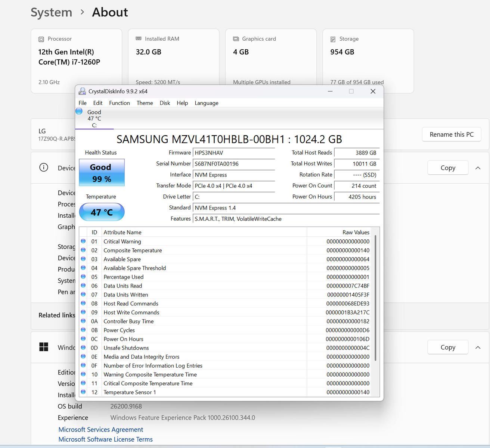Click the status orb for Critical Composite Temperature Time
Image resolution: width=490 pixels, height=448 pixels.
point(83,383)
